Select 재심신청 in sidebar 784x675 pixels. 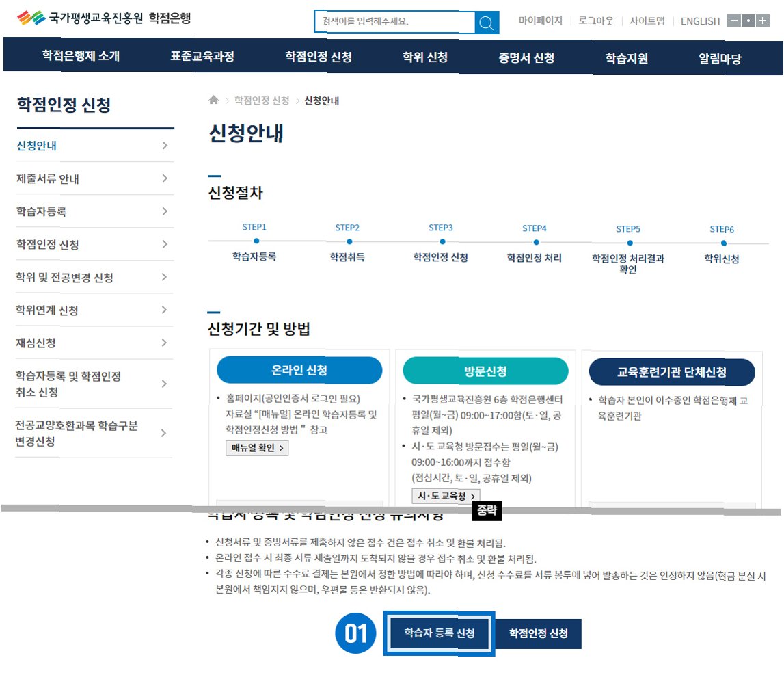[x=36, y=343]
